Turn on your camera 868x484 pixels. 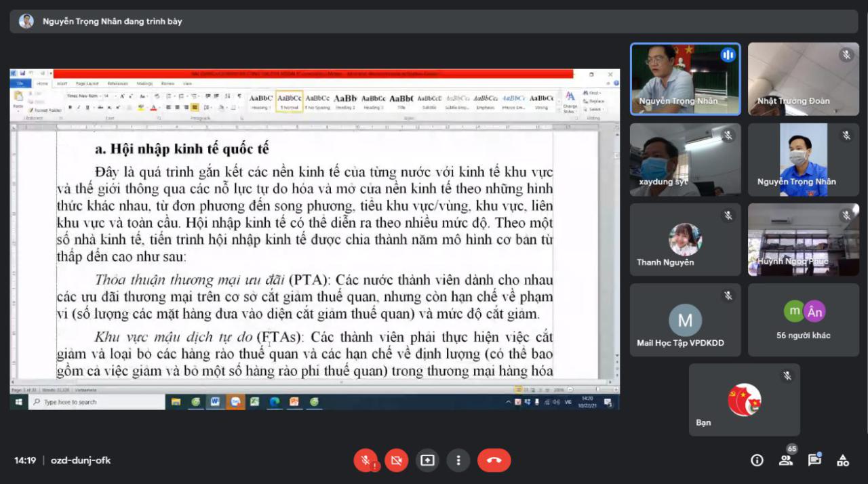point(396,460)
